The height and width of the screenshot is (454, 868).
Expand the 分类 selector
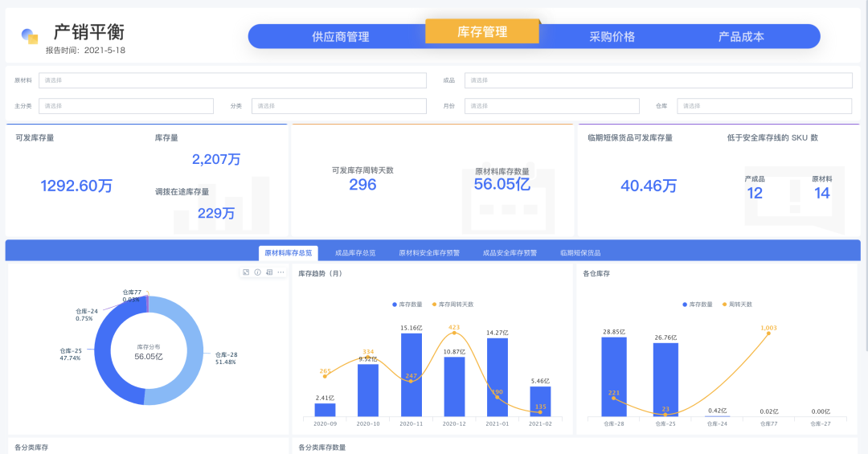(339, 106)
